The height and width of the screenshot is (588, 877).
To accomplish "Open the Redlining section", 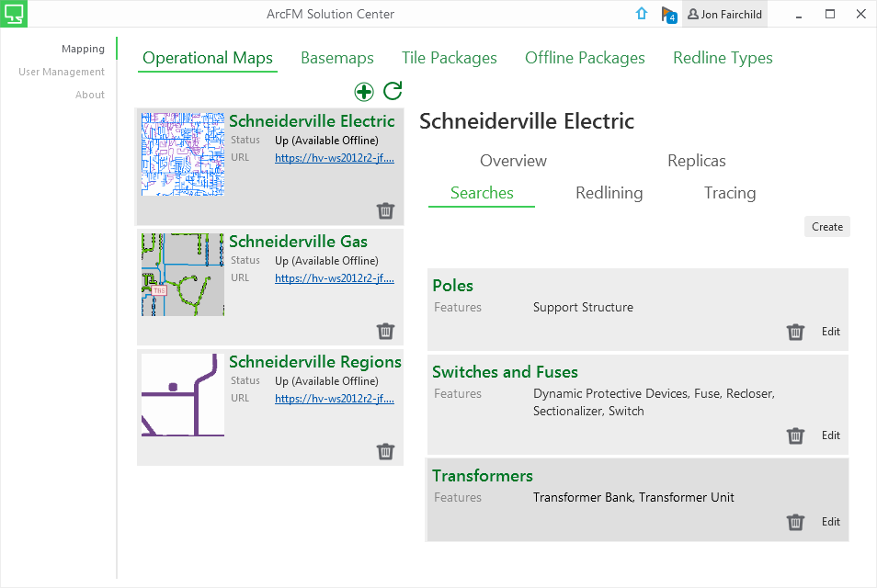I will [x=609, y=192].
